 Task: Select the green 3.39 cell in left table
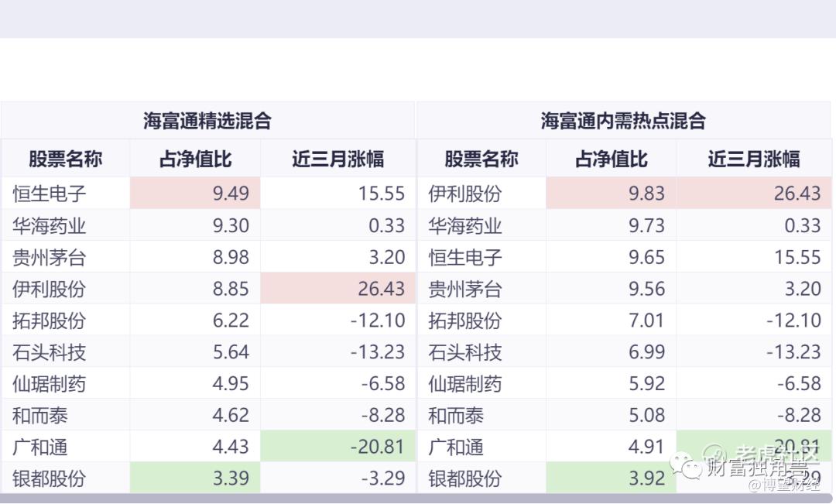point(195,478)
